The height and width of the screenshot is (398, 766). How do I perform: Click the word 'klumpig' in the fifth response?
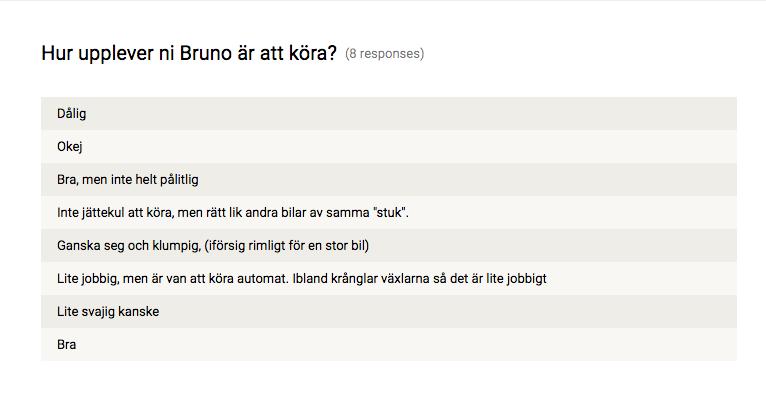point(176,246)
